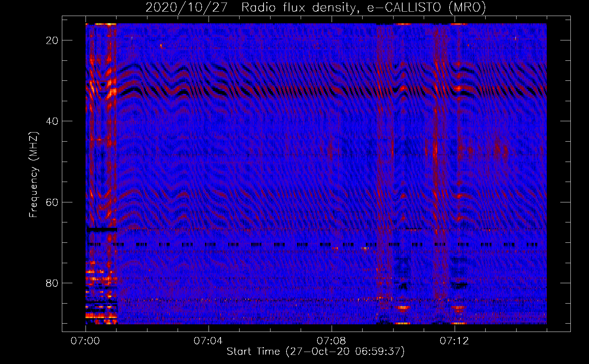The width and height of the screenshot is (589, 364).
Task: Click the time tick label 07:08
Action: (x=331, y=341)
